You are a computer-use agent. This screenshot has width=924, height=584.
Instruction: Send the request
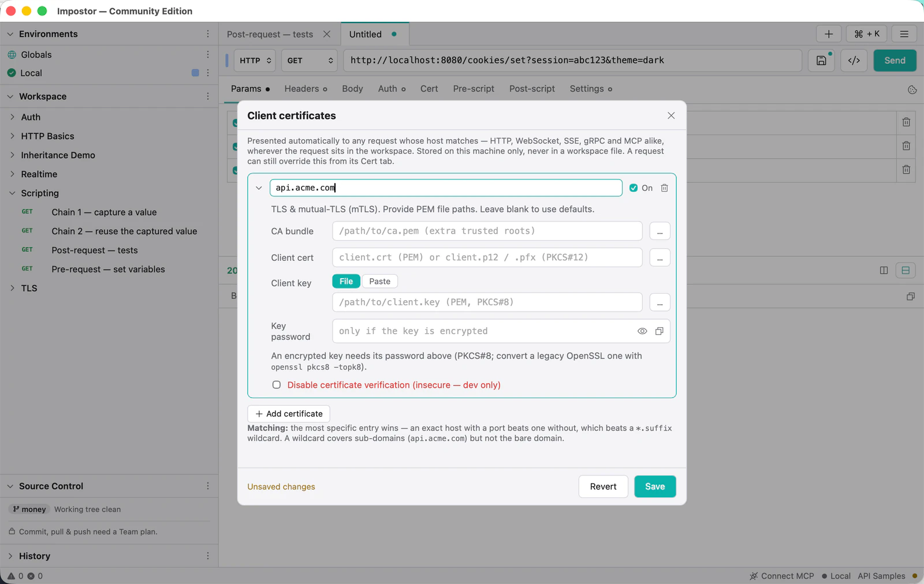click(895, 61)
